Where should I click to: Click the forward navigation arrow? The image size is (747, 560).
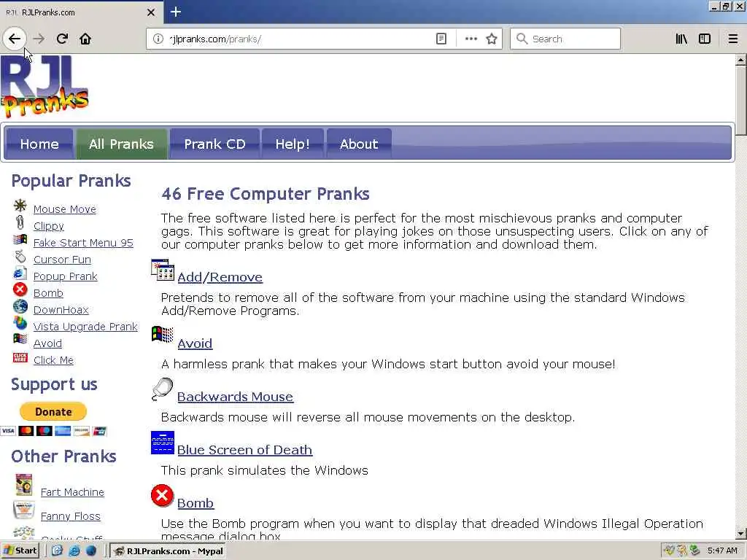pyautogui.click(x=39, y=39)
